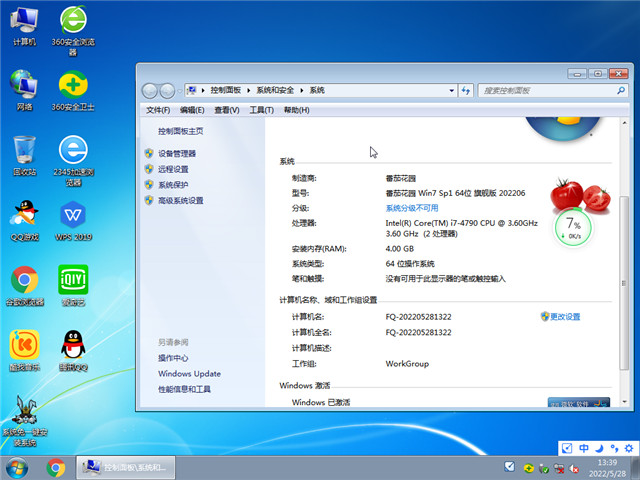The image size is (640, 480).
Task: Refresh the control panel address bar
Action: pyautogui.click(x=466, y=91)
